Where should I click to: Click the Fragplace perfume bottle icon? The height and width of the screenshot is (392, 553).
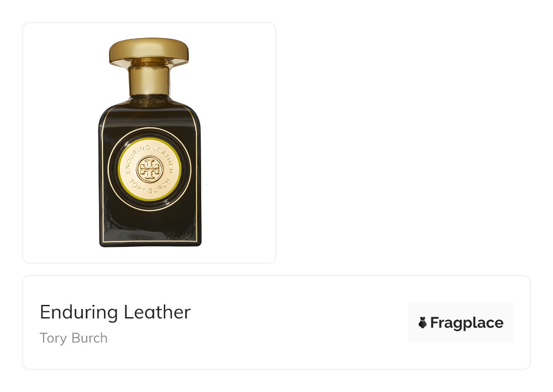423,323
